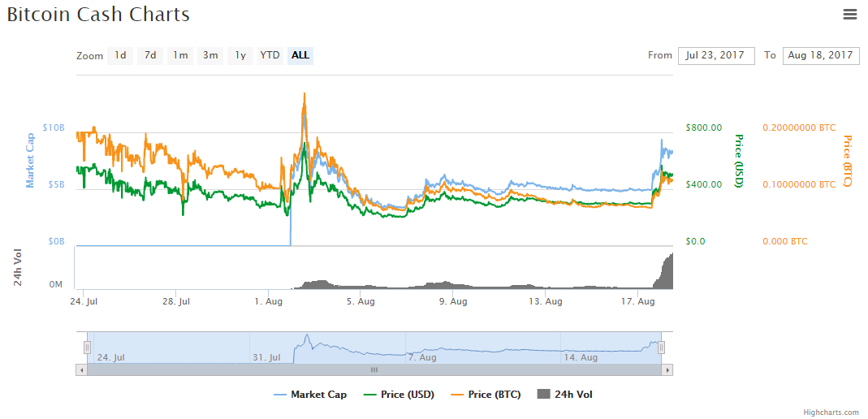Click the navigator right range handle
Screen dimensions: 868x419
point(661,348)
